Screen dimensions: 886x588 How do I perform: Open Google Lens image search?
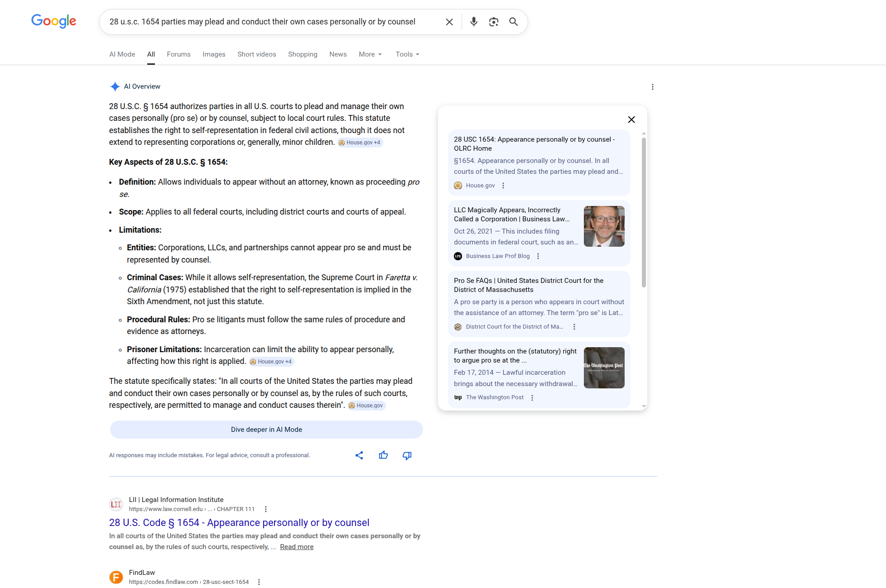point(493,22)
